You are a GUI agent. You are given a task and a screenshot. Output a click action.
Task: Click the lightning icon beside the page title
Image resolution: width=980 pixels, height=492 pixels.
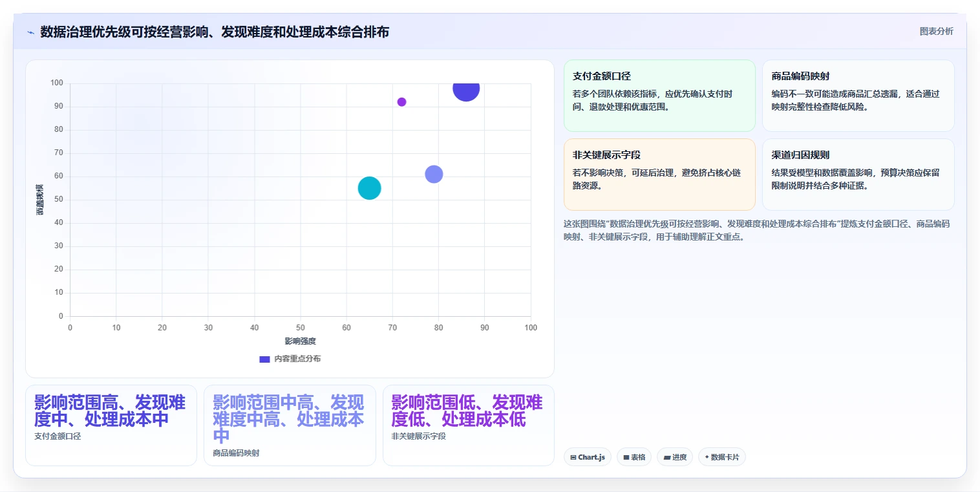[30, 32]
